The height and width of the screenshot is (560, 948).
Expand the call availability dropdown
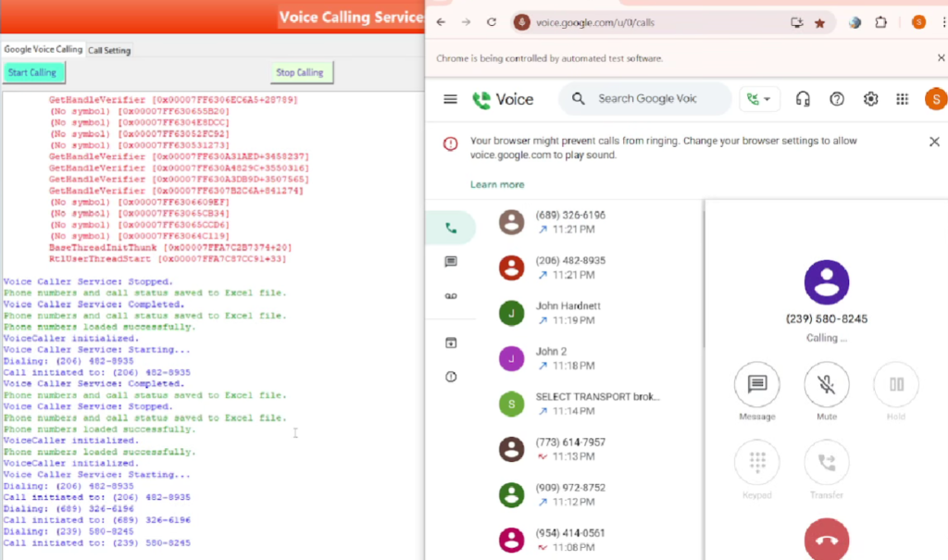(759, 99)
